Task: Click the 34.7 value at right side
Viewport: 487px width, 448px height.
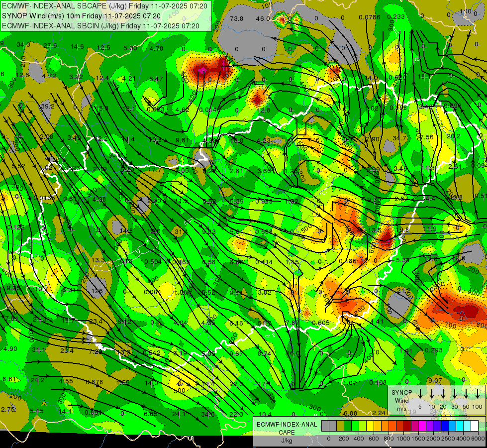Action: 399,138
